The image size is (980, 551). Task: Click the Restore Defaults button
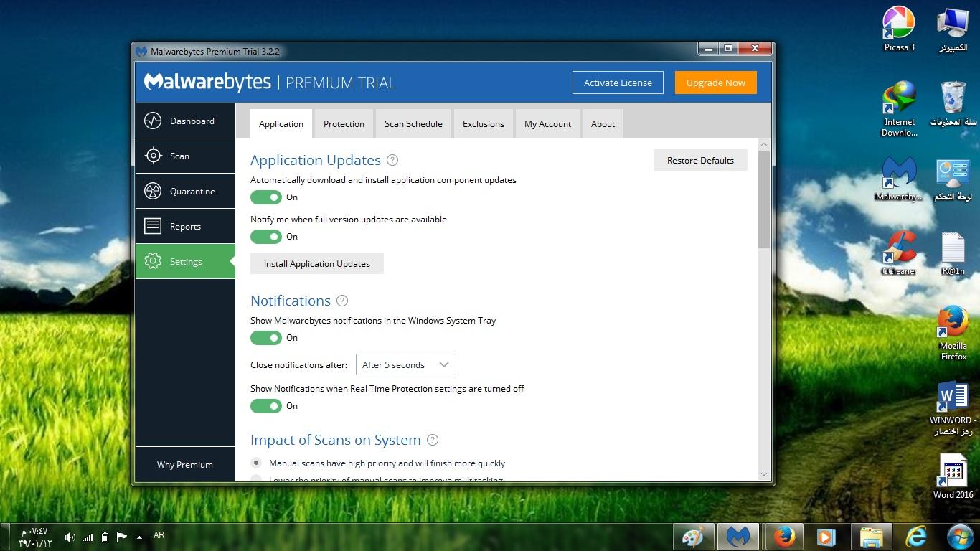pos(700,160)
